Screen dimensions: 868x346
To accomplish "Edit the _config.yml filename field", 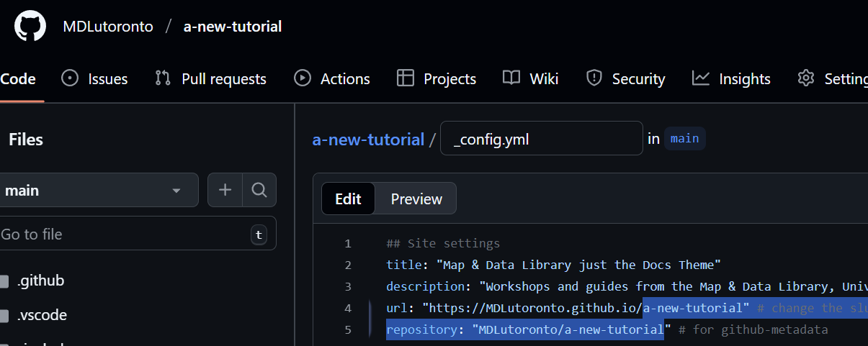I will click(541, 138).
